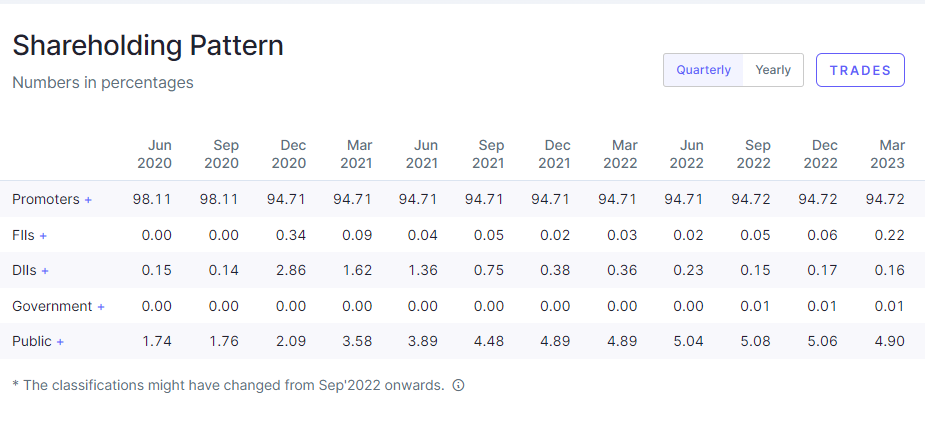Screen dimensions: 925x427
Task: Switch to Yearly shareholding view
Action: pos(773,70)
